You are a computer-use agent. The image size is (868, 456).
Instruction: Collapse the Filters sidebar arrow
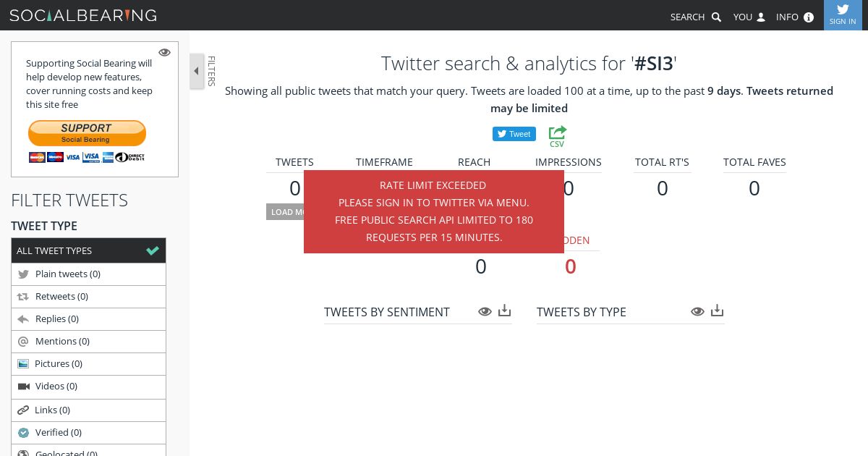197,71
